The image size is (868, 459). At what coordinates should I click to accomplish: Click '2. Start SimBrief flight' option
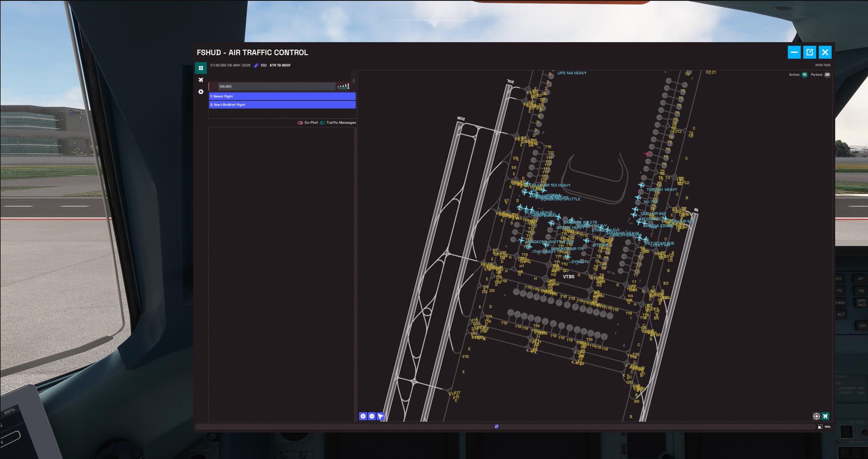(282, 105)
